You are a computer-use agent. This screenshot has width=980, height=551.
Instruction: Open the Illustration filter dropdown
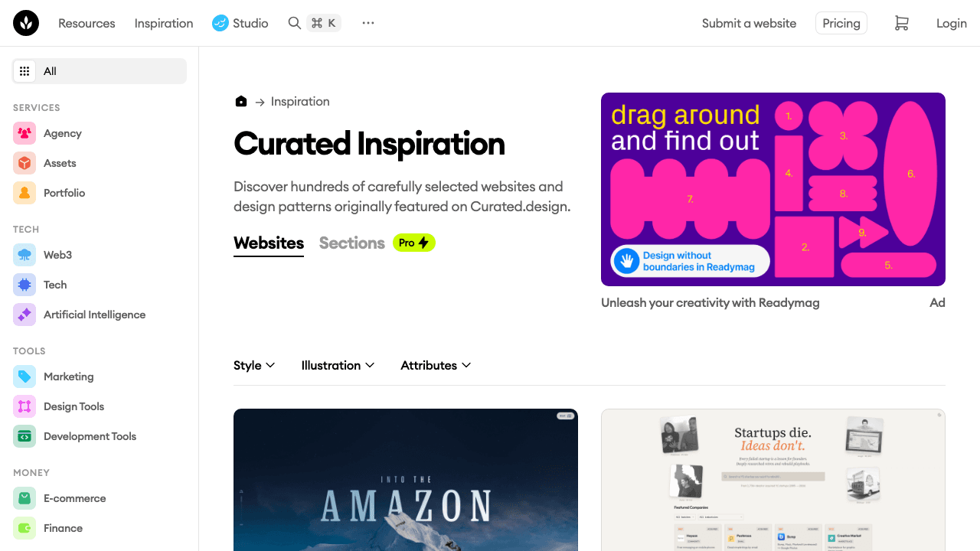click(x=338, y=366)
